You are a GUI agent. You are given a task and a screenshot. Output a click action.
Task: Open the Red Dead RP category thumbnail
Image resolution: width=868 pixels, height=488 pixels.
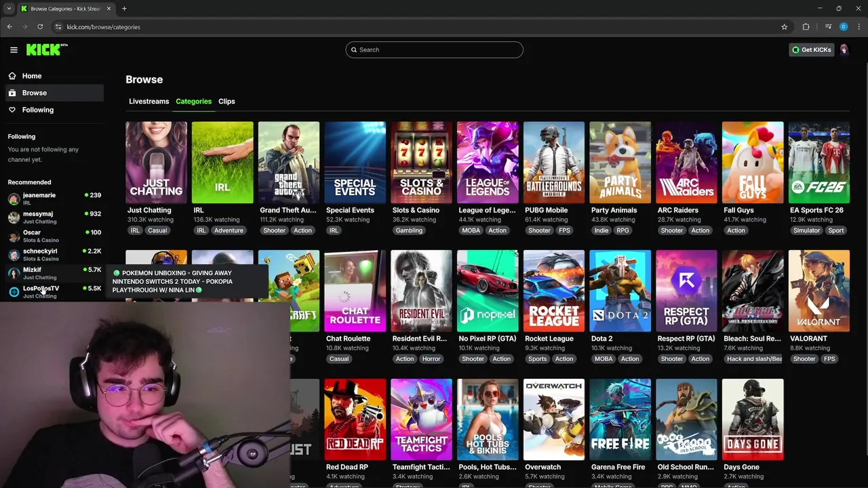click(x=355, y=420)
